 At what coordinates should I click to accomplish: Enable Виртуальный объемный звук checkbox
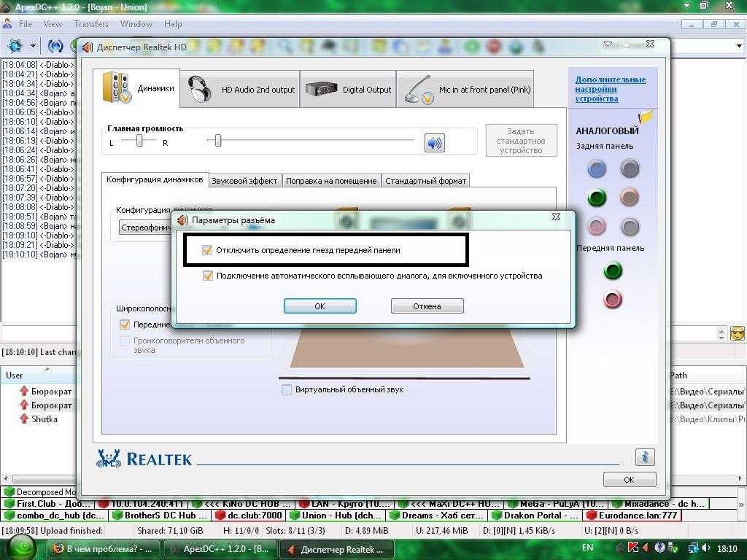(287, 389)
